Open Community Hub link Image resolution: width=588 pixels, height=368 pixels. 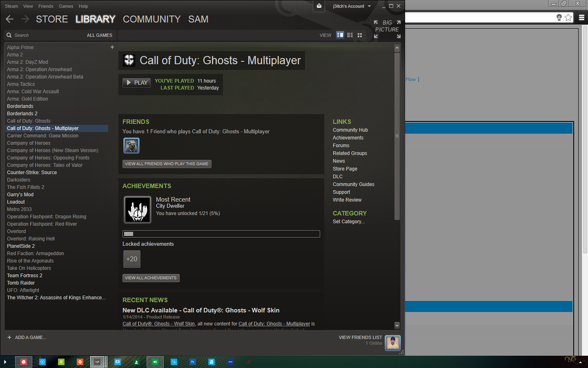point(350,130)
